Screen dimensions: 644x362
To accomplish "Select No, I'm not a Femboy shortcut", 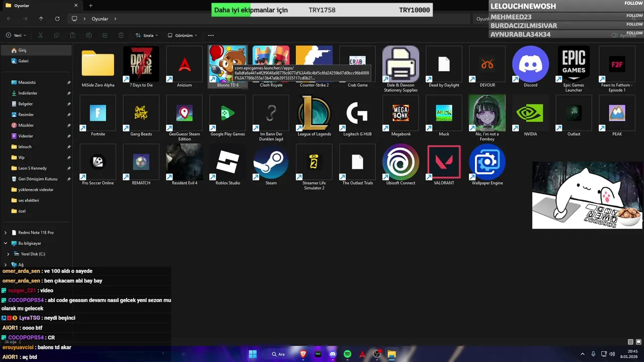I will click(487, 118).
